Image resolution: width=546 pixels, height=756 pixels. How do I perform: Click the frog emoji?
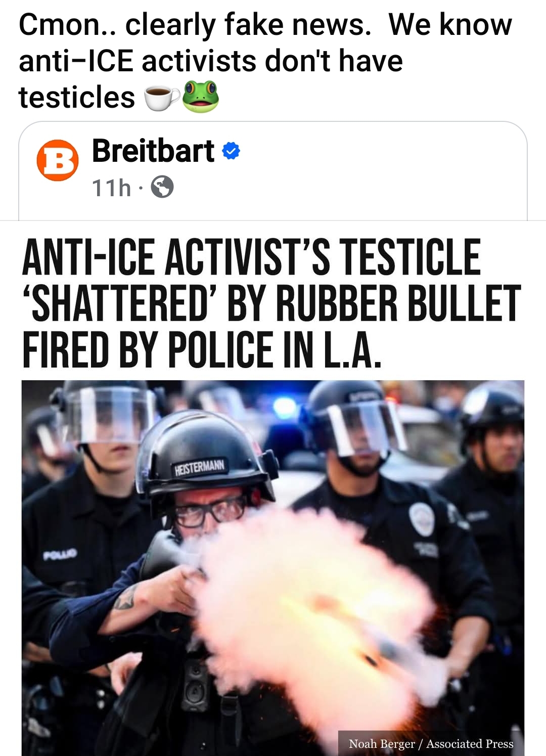200,96
